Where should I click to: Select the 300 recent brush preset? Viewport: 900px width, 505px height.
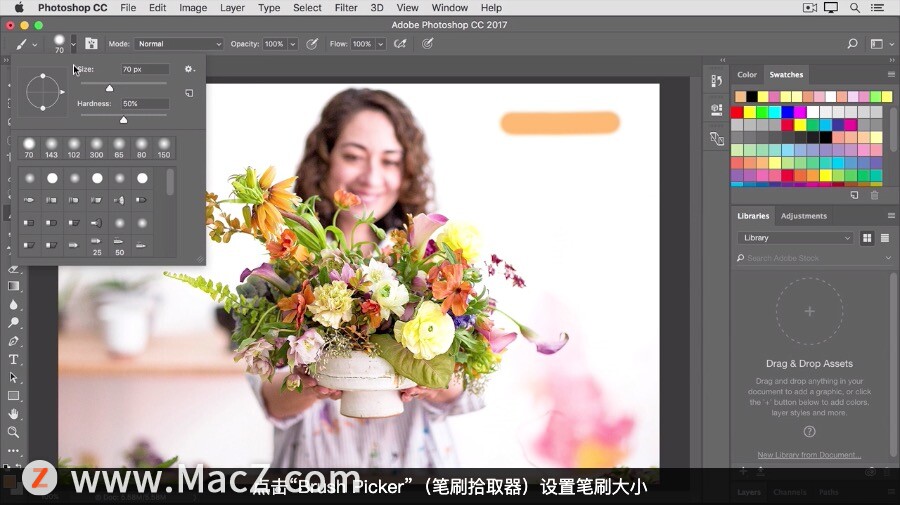pyautogui.click(x=96, y=148)
